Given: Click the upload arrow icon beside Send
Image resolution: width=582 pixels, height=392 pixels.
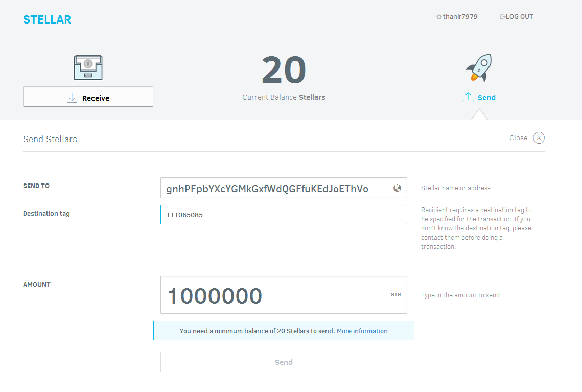Looking at the screenshot, I should point(468,97).
